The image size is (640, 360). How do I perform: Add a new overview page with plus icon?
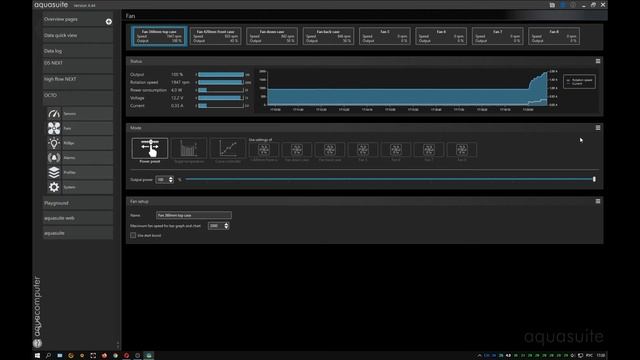109,22
